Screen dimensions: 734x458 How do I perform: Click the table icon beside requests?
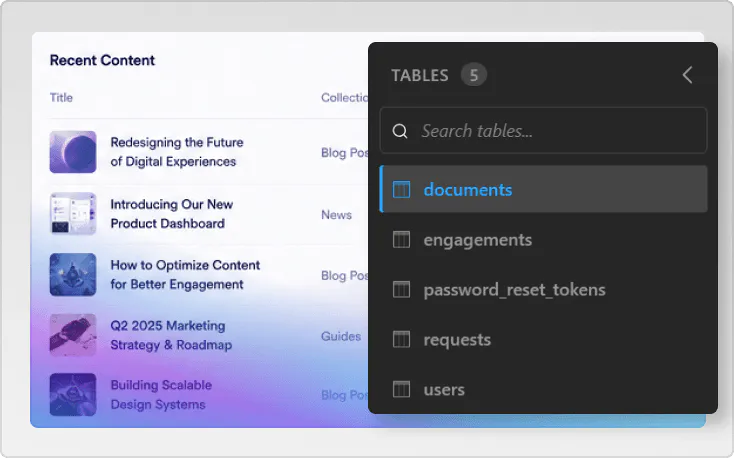[401, 340]
